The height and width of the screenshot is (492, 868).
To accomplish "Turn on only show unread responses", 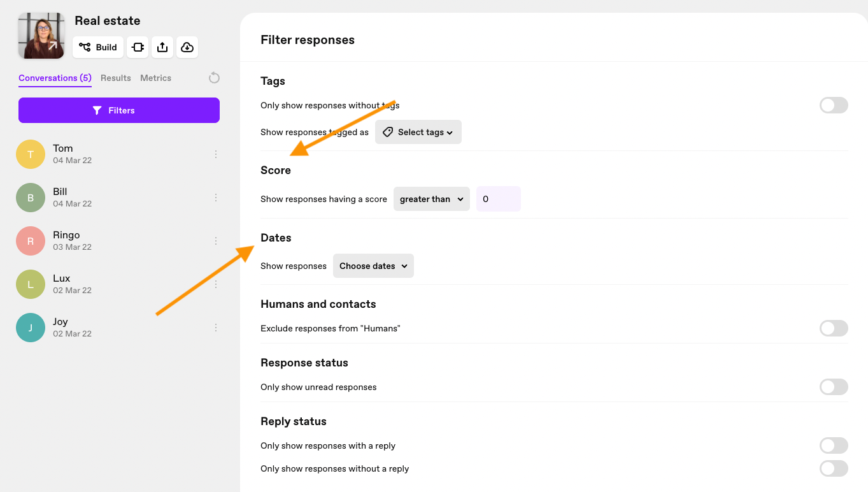I will click(834, 387).
